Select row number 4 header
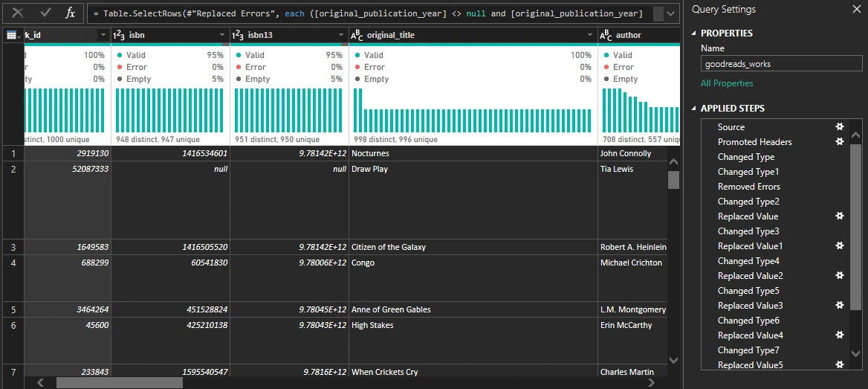The height and width of the screenshot is (389, 868). (x=12, y=278)
